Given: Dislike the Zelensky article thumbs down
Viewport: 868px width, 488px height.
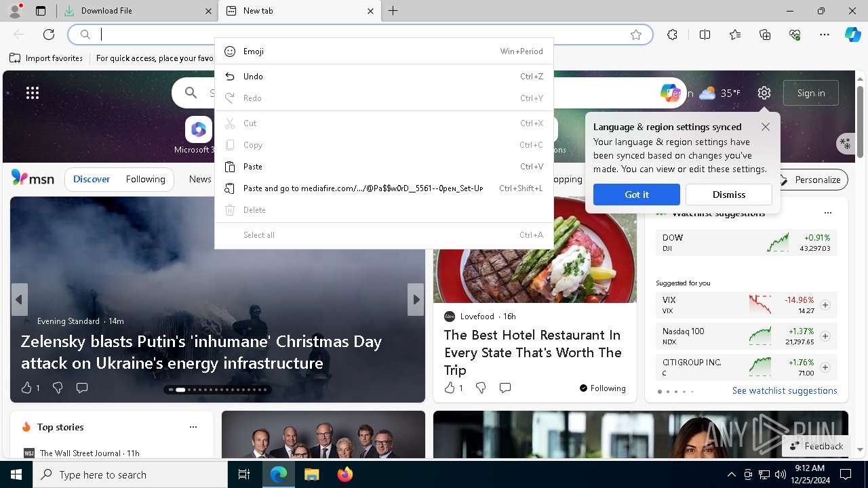Looking at the screenshot, I should pyautogui.click(x=58, y=388).
